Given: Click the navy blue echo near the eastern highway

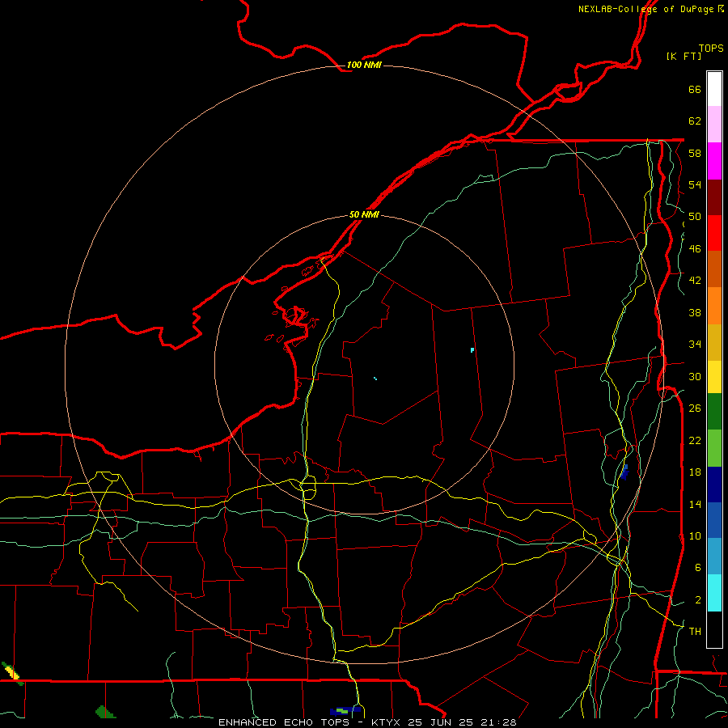Looking at the screenshot, I should point(624,472).
